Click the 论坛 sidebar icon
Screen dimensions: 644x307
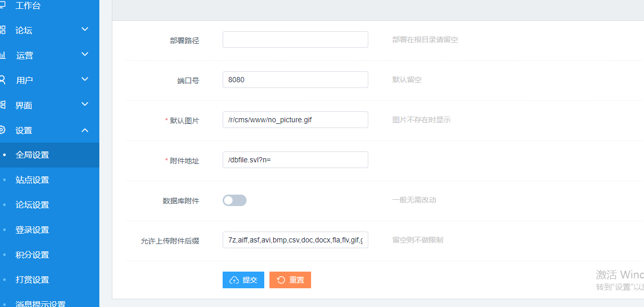click(3, 30)
